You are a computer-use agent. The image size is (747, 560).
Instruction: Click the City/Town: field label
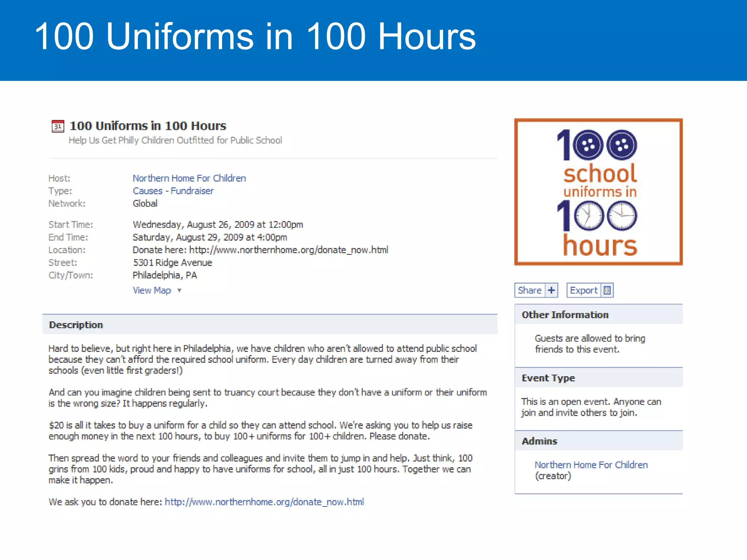pos(71,275)
